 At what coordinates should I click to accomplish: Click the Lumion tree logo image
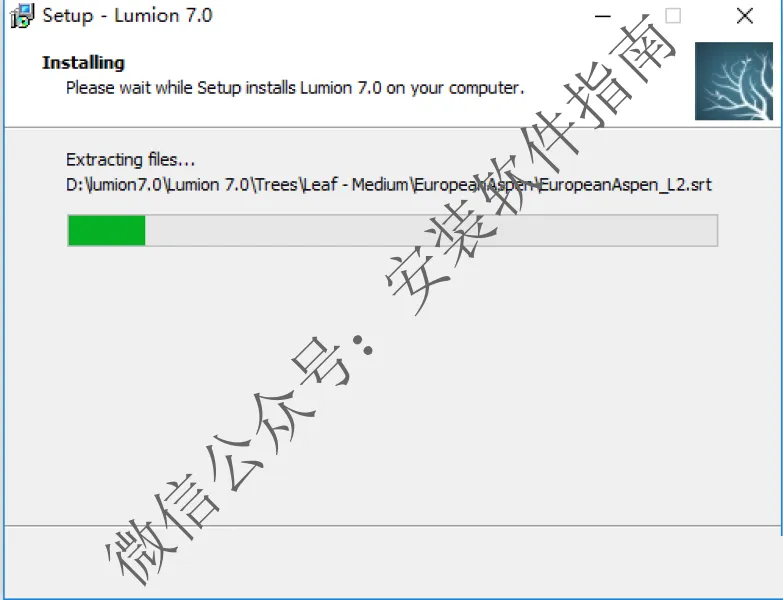(x=734, y=81)
